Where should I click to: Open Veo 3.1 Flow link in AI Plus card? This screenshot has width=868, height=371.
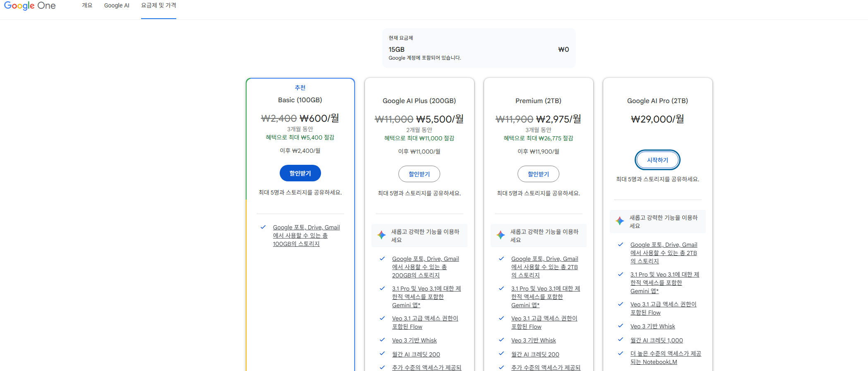point(425,323)
